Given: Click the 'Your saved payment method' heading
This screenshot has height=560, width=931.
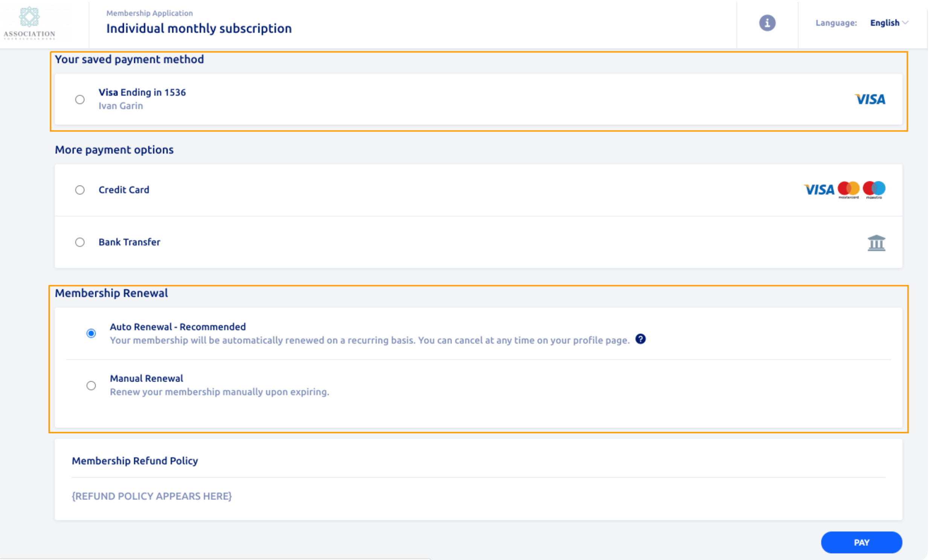Looking at the screenshot, I should tap(129, 59).
